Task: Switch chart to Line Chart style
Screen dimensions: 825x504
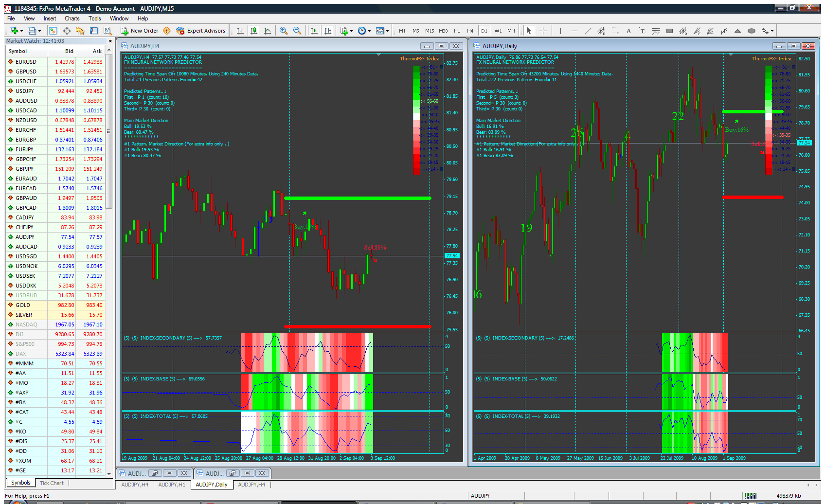Action: tap(268, 31)
